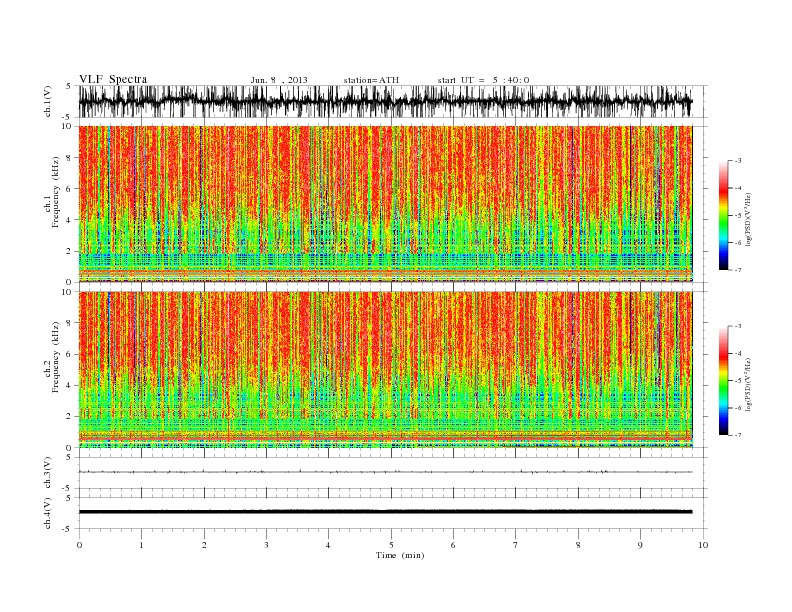Click the ch.1 voltage waveform trace

pyautogui.click(x=385, y=101)
